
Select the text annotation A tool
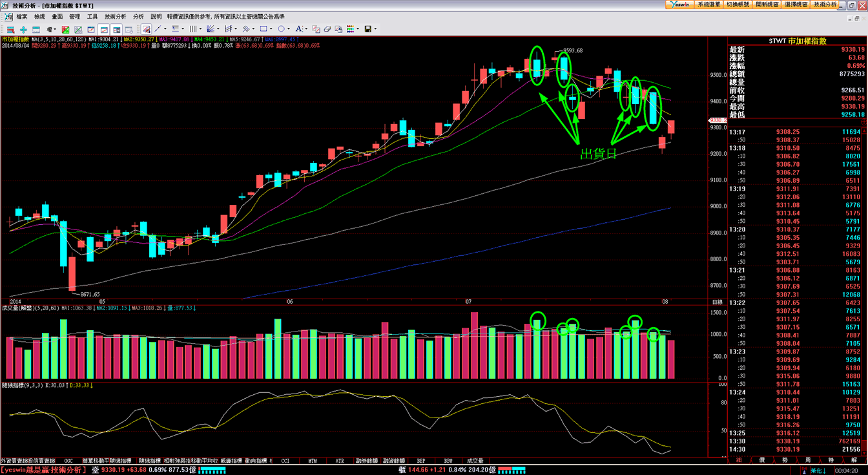pos(298,29)
